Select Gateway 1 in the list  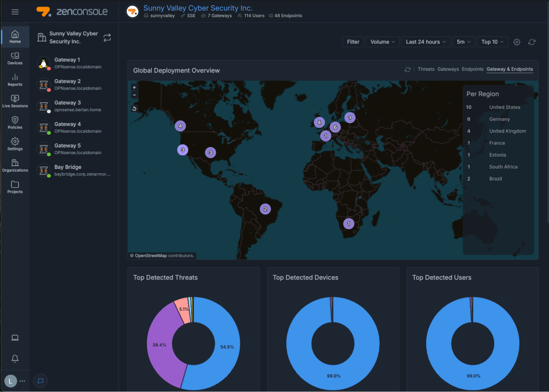click(74, 63)
